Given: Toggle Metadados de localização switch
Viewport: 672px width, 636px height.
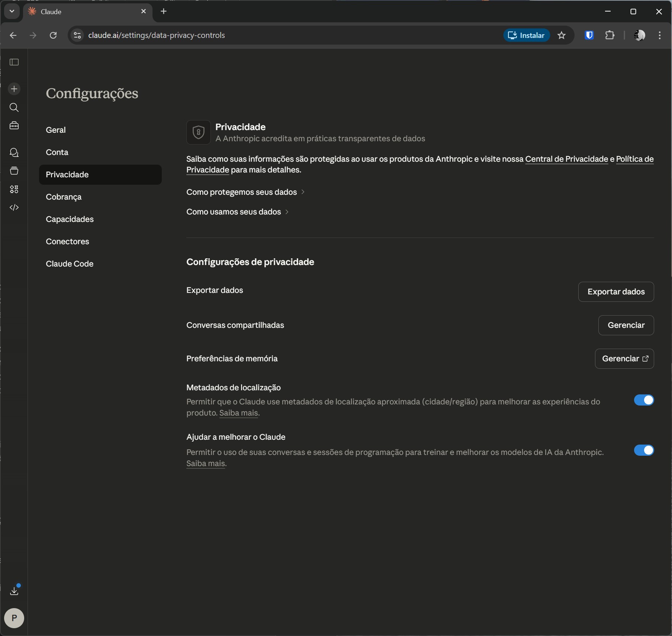Looking at the screenshot, I should coord(644,400).
